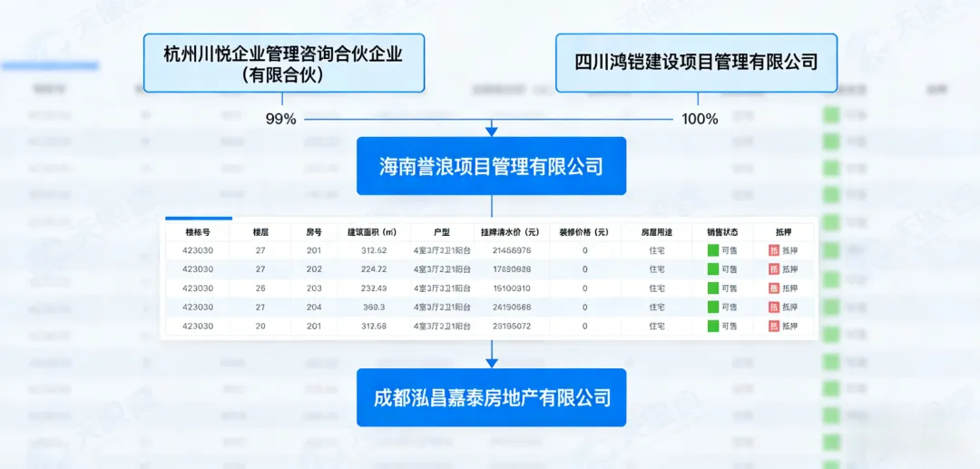Click red 抵押 icon in room 203 row
980x469 pixels.
774,288
